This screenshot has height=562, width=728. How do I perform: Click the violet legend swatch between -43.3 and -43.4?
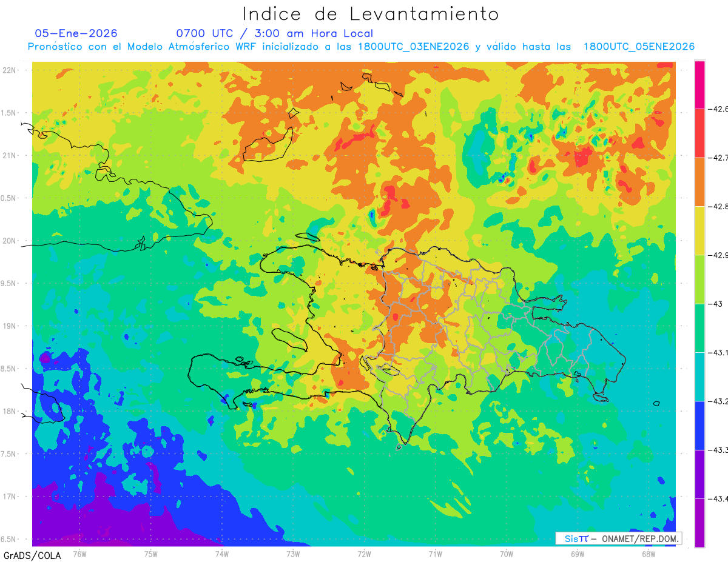point(699,474)
